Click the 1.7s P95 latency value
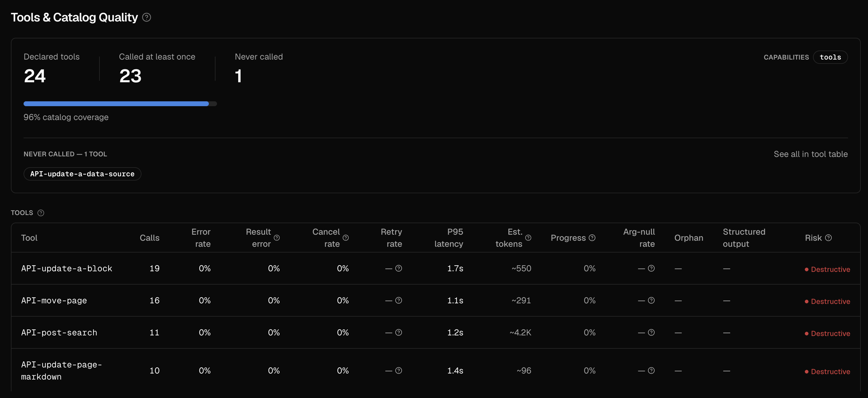Image resolution: width=868 pixels, height=398 pixels. [455, 269]
